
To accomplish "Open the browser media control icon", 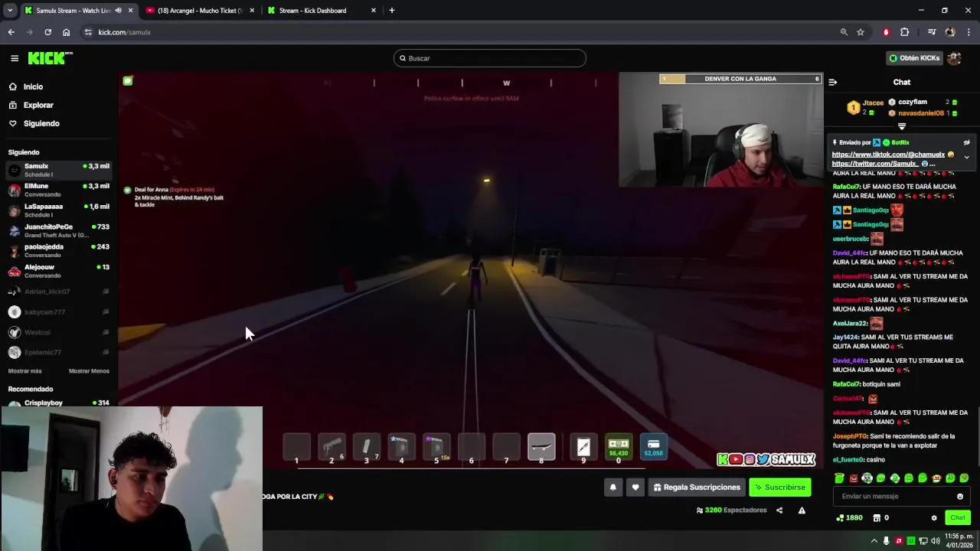I will coord(932,32).
